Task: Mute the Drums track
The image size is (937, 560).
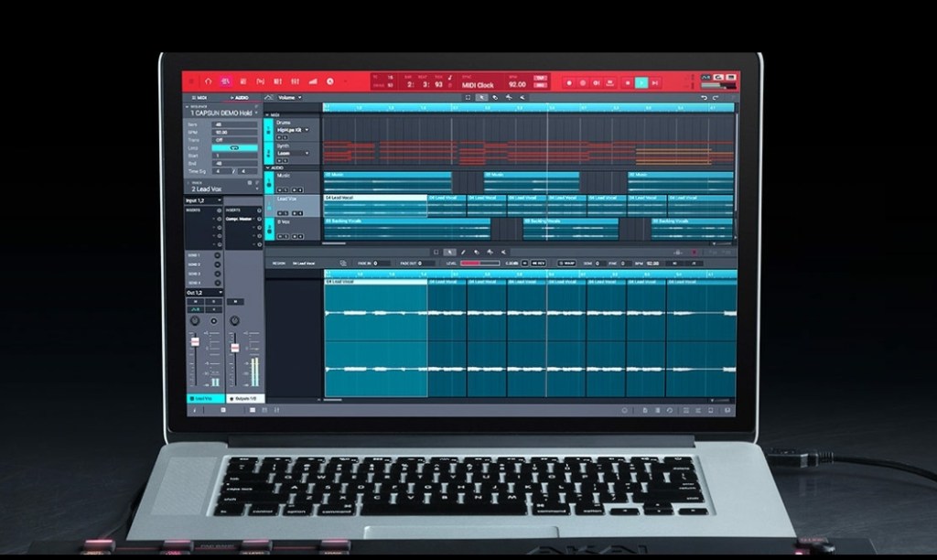Action: pos(279,136)
